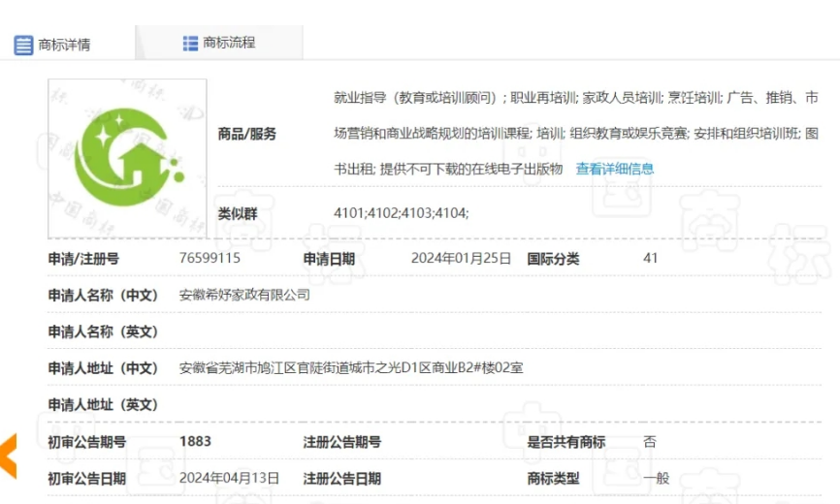Click the 初审公告日期 label
This screenshot has width=840, height=504.
[86, 479]
